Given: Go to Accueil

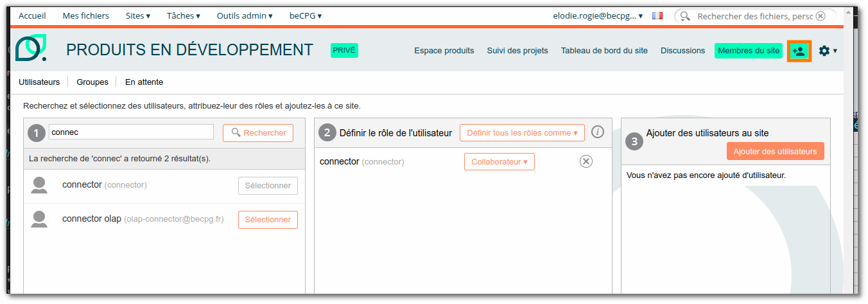Looking at the screenshot, I should point(32,15).
